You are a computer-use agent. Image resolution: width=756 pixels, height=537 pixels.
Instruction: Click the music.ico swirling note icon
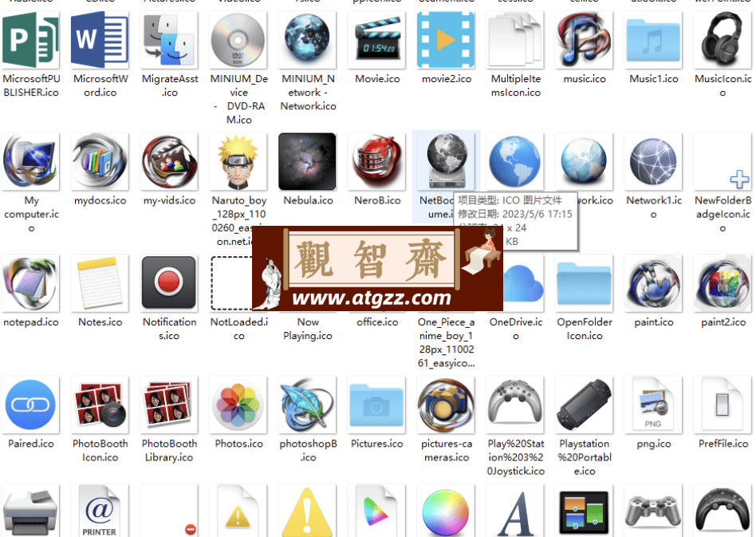click(585, 40)
